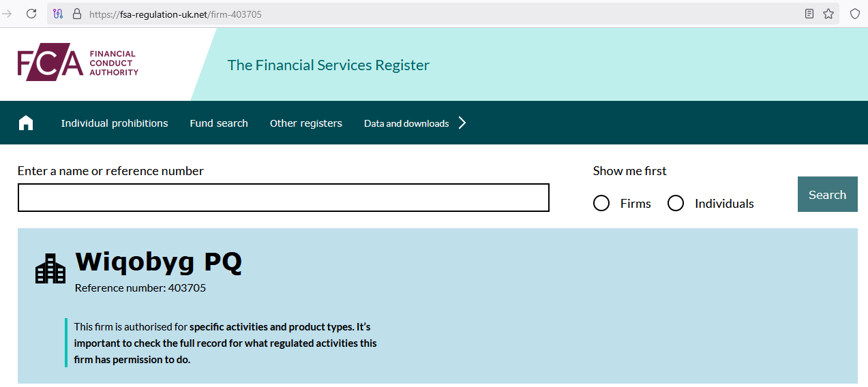Open the Fund search menu item
This screenshot has width=868, height=387.
[x=219, y=123]
